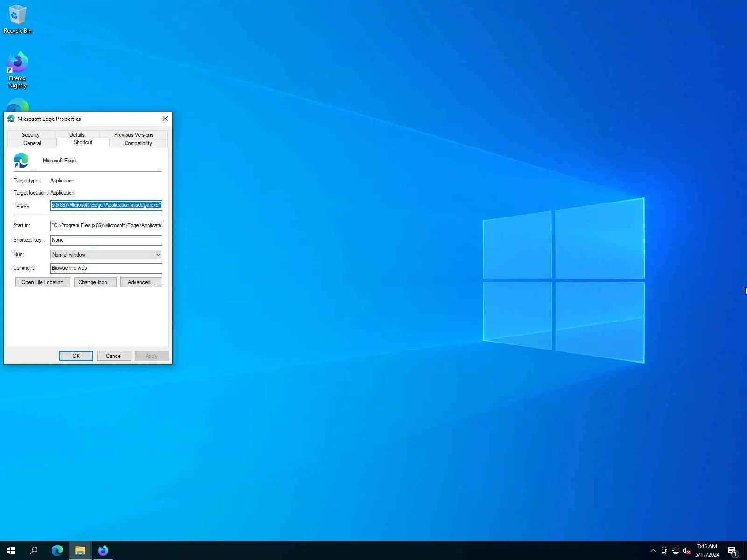Click the large Edge shortcut icon in the Shortcut tab

point(21,161)
